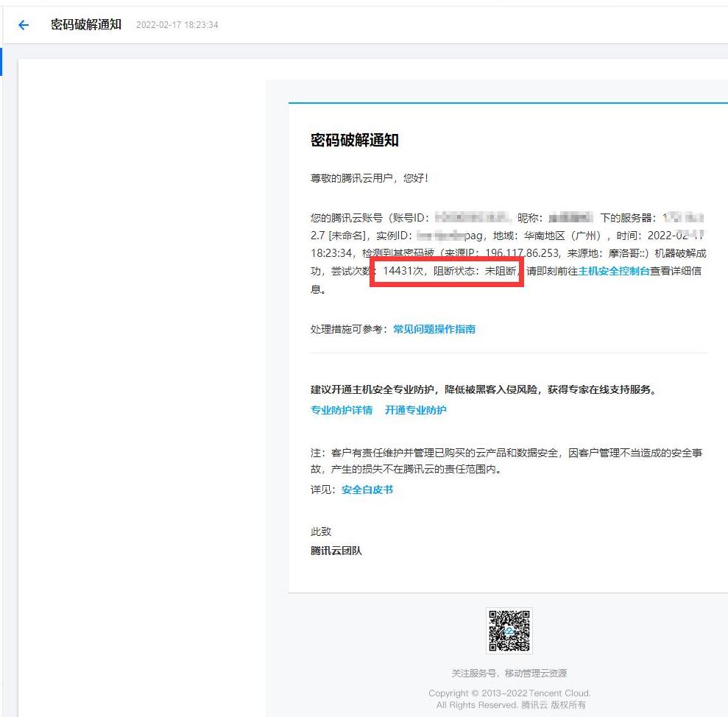Click the text 处理措施可参考：
This screenshot has height=717, width=728.
click(x=349, y=329)
